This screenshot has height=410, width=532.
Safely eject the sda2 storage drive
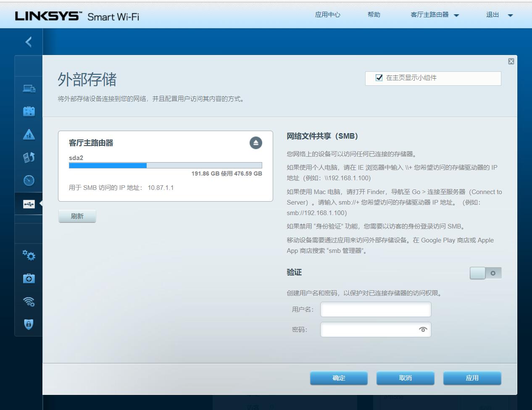(x=256, y=143)
